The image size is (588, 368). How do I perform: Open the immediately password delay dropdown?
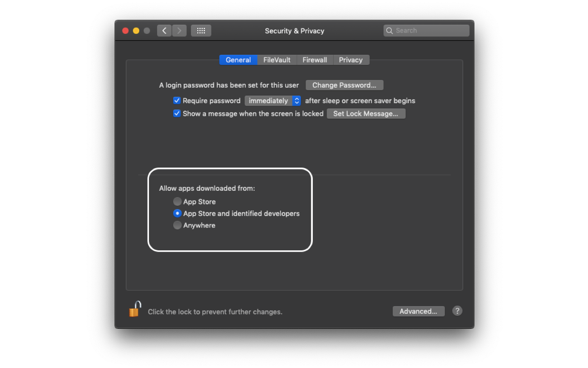tap(273, 101)
